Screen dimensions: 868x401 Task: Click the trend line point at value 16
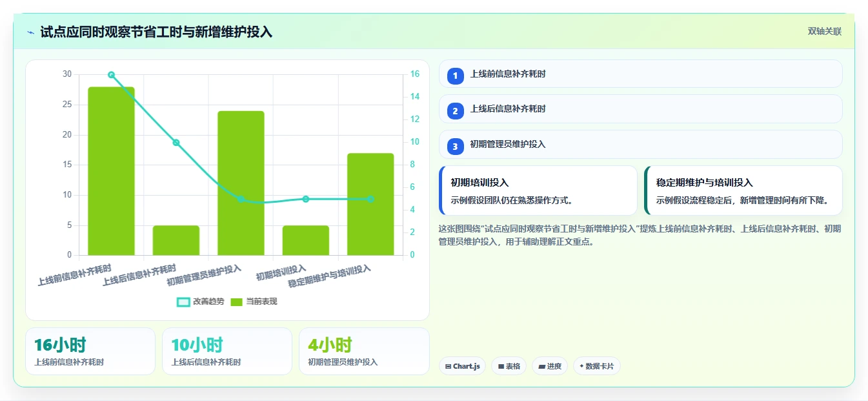click(x=111, y=75)
